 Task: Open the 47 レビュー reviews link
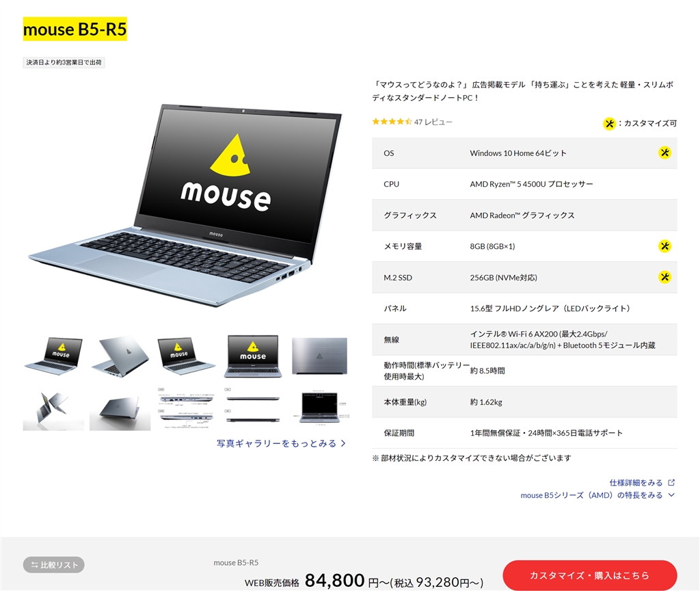[x=433, y=122]
